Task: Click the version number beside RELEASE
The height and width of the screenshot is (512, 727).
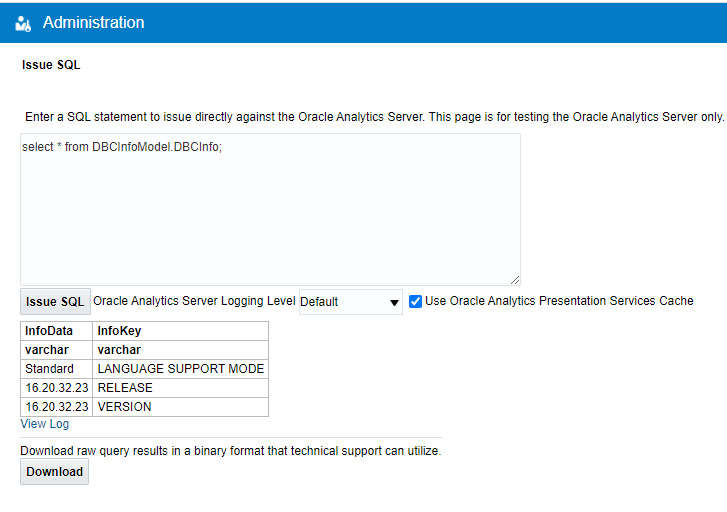Action: [x=57, y=388]
